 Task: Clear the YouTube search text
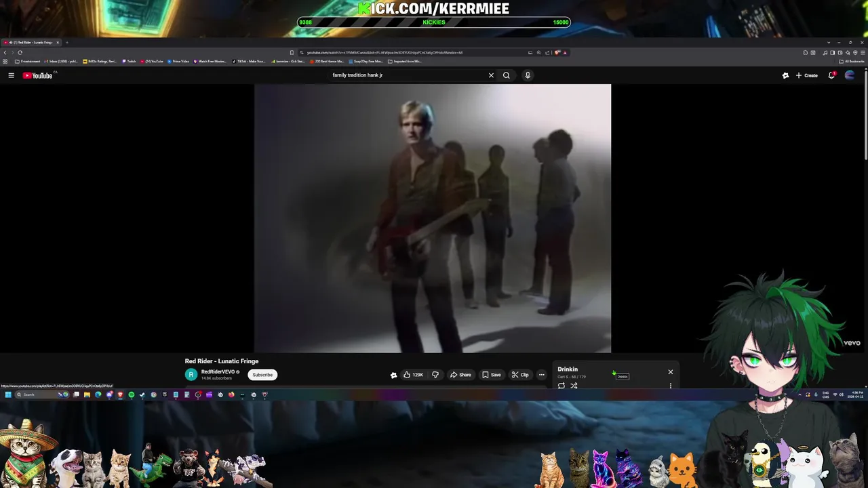click(x=491, y=75)
